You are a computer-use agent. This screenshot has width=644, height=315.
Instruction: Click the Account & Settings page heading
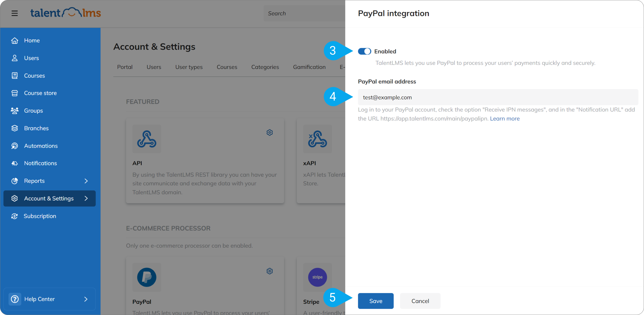click(x=154, y=47)
